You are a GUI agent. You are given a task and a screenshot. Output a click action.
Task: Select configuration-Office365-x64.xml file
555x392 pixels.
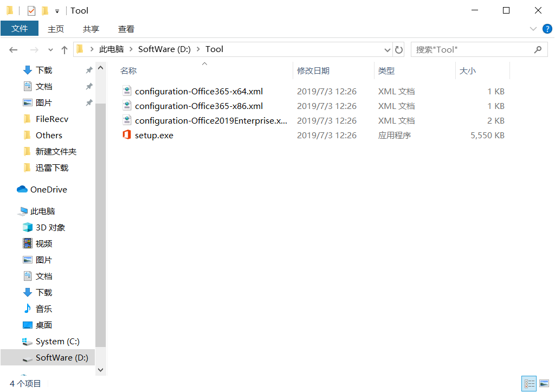click(199, 91)
